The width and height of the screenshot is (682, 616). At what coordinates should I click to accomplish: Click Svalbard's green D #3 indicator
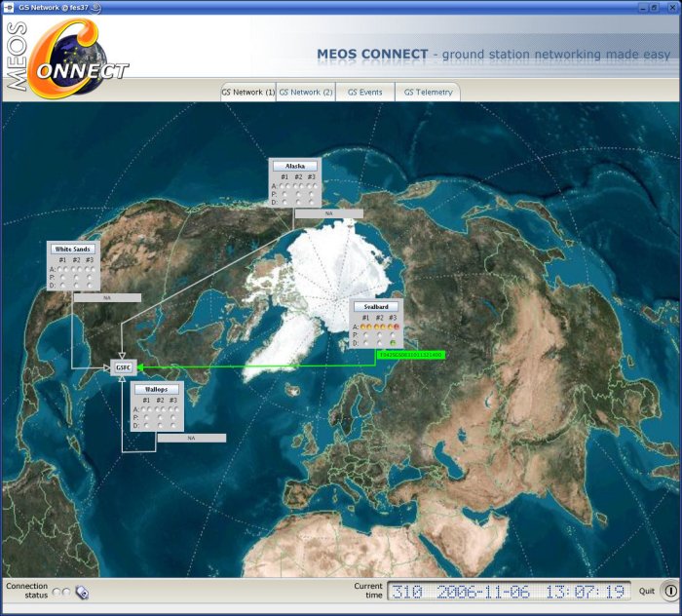[x=393, y=343]
